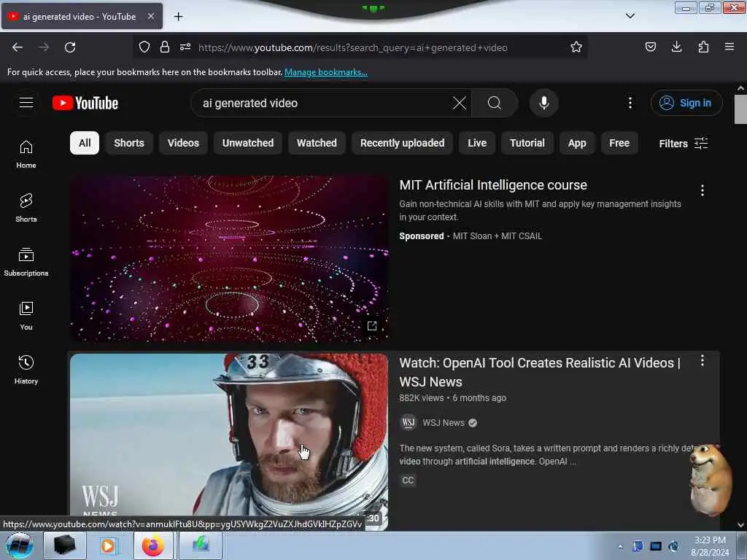The image size is (747, 560).
Task: Select the Watched filter chip
Action: (317, 143)
